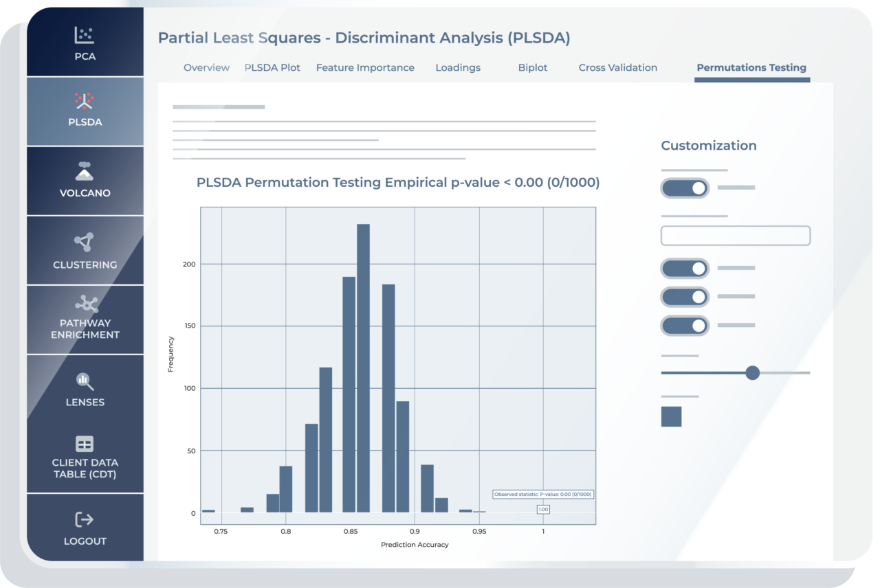This screenshot has height=588, width=880.
Task: Click the 'Frequency' y-axis label
Action: [170, 354]
